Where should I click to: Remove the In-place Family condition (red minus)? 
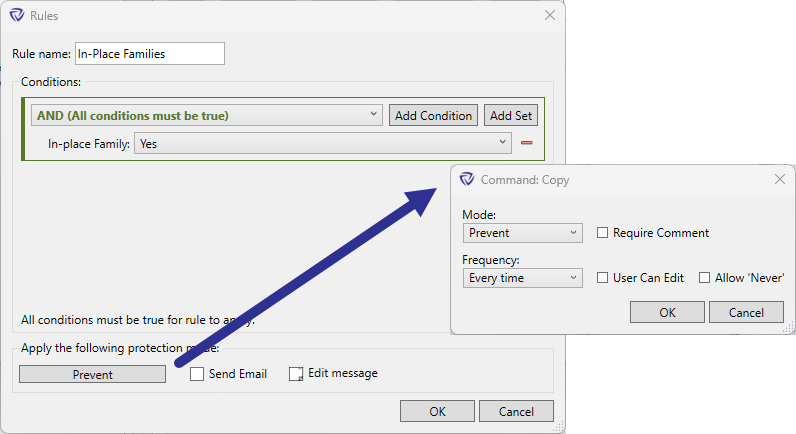pos(526,143)
